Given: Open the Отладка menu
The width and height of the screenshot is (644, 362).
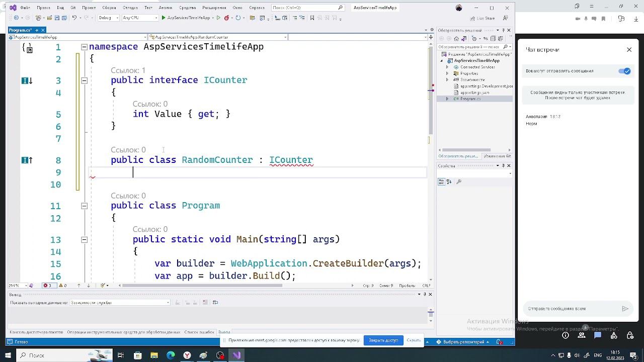Looking at the screenshot, I should coord(130,8).
